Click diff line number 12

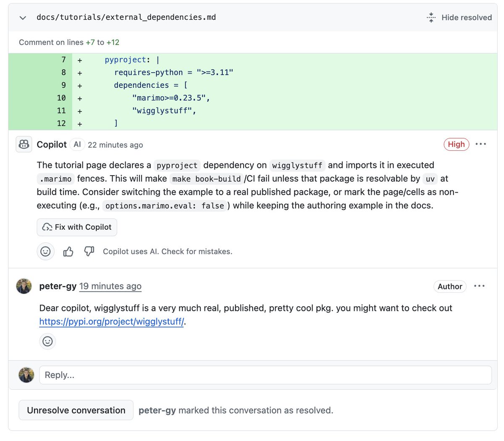click(61, 123)
